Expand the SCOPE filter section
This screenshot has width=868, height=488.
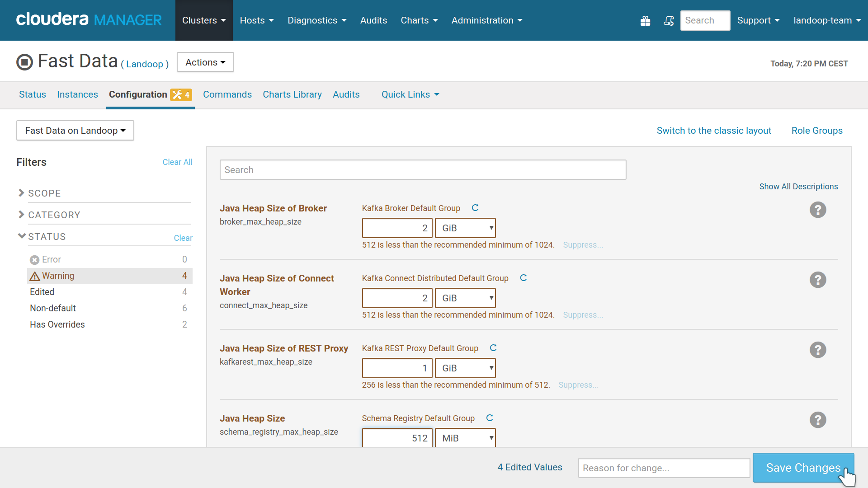pyautogui.click(x=44, y=193)
